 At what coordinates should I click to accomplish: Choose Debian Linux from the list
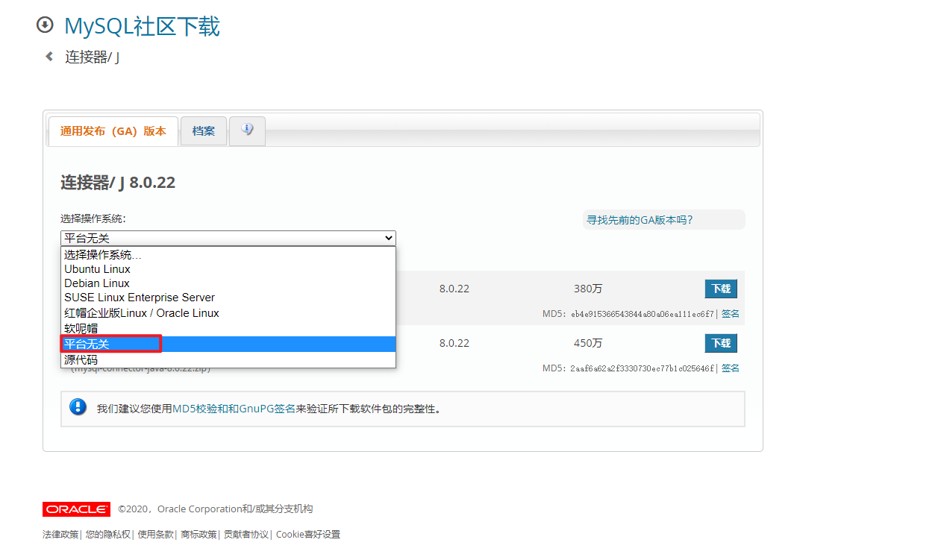[228, 283]
